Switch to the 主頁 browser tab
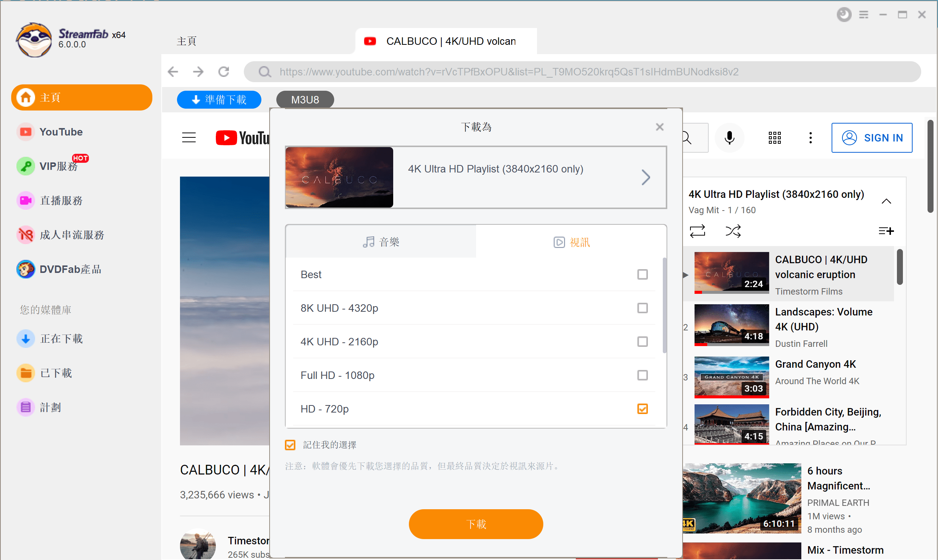 tap(186, 41)
